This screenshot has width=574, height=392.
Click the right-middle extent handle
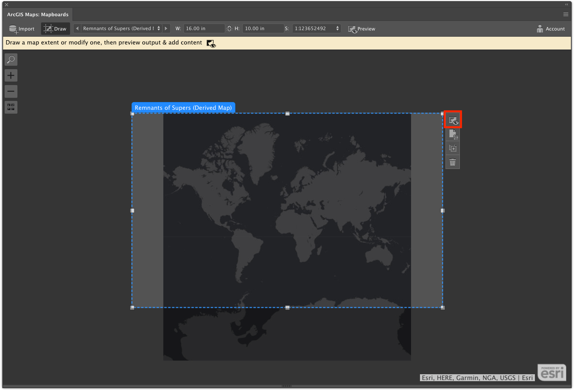coord(443,211)
